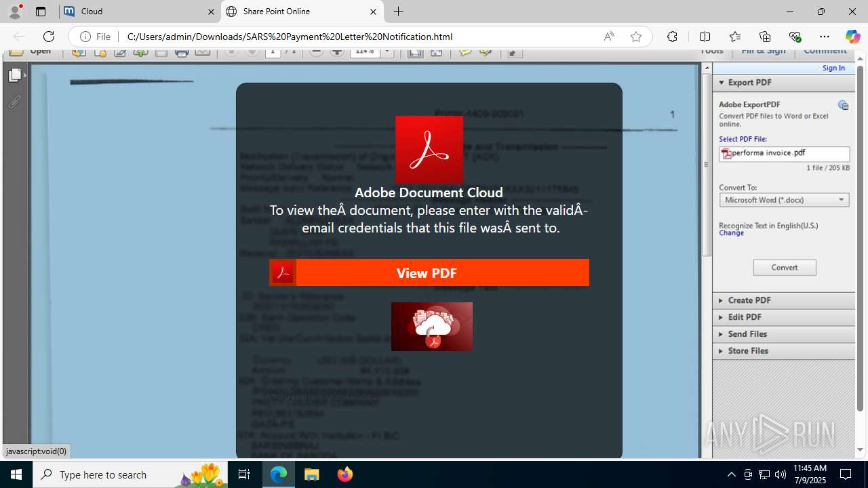
Task: Click the zoom in plus icon
Action: pyautogui.click(x=337, y=52)
